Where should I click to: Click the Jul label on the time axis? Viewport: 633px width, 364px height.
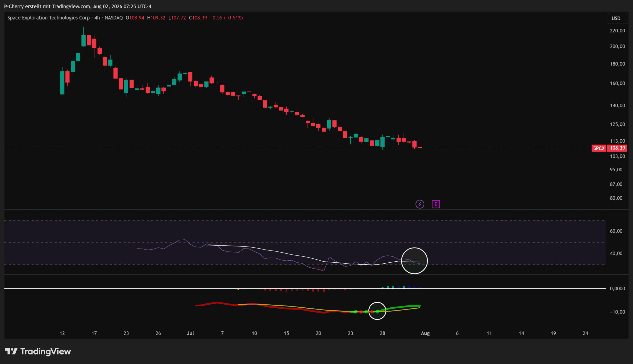tap(190, 333)
